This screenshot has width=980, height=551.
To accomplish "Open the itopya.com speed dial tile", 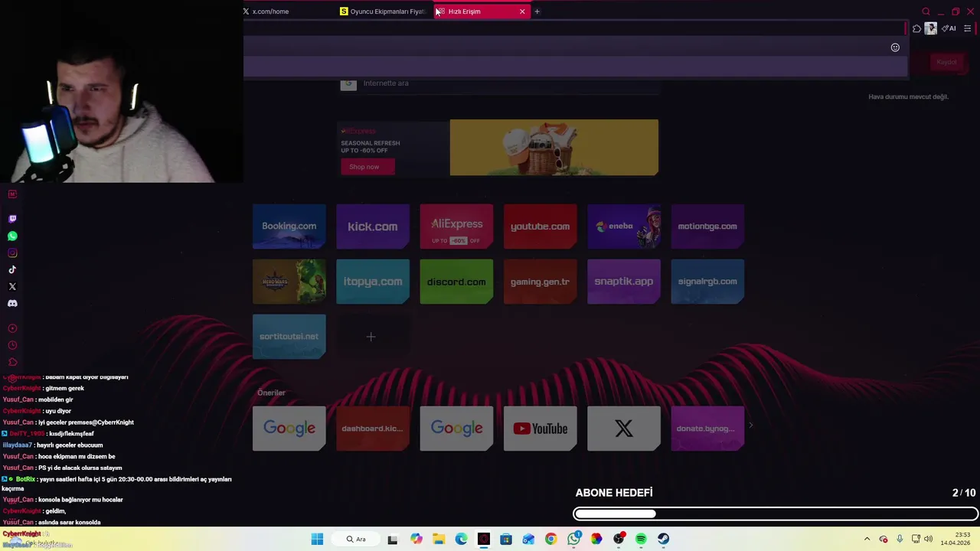I will (x=373, y=282).
